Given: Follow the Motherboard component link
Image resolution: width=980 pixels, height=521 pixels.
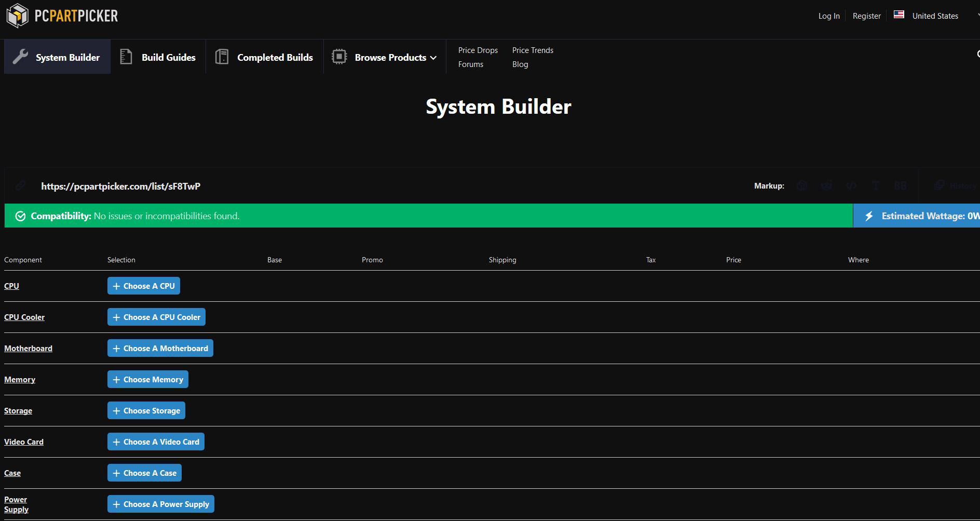Looking at the screenshot, I should click(x=28, y=349).
